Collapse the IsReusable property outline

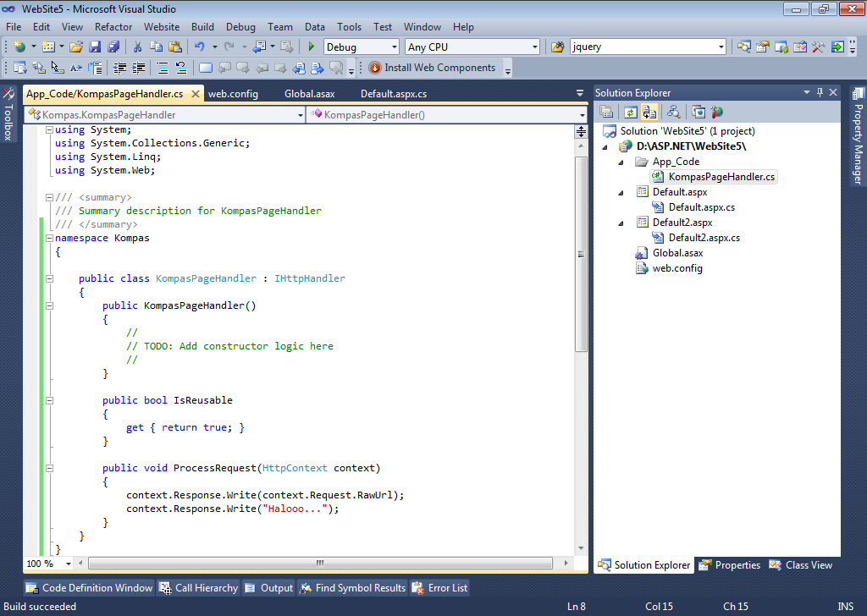coord(49,400)
